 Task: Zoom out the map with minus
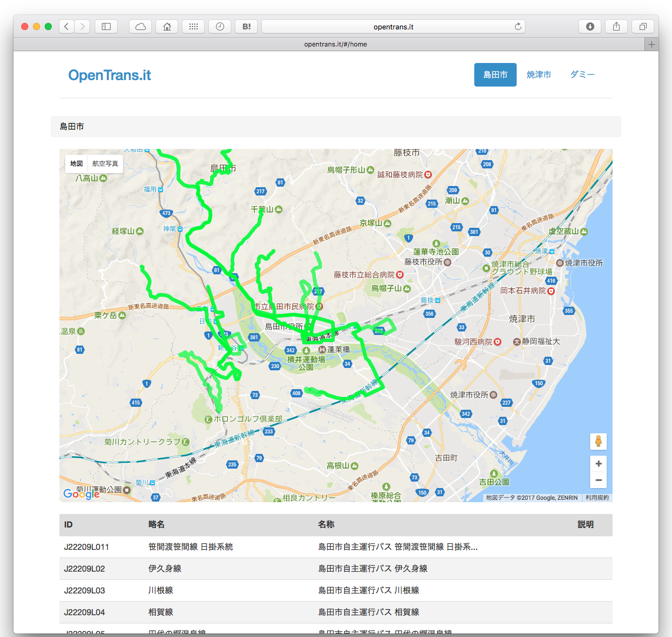pyautogui.click(x=598, y=480)
